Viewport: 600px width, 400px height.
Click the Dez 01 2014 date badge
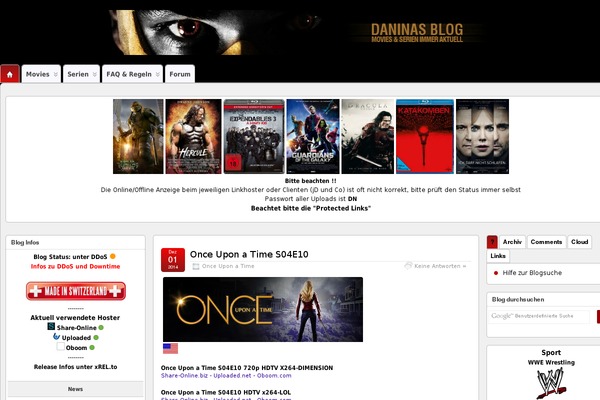pos(173,260)
